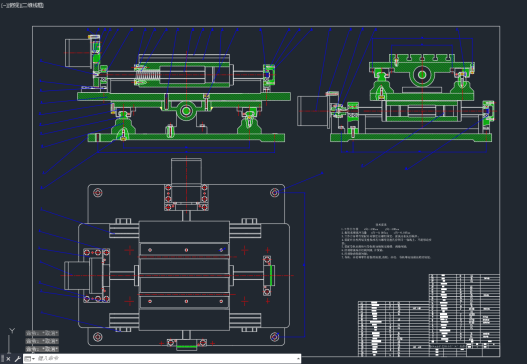Image resolution: width=527 pixels, height=364 pixels.
Task: Close the command line window
Action: click(x=8, y=359)
